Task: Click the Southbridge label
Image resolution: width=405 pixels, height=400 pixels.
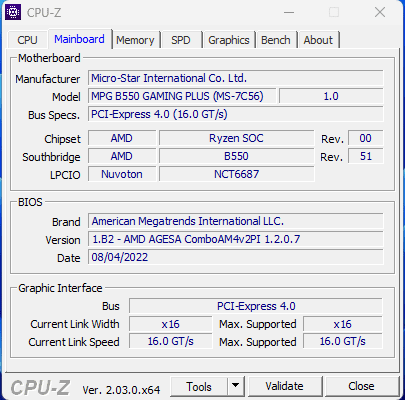Action: pos(51,157)
